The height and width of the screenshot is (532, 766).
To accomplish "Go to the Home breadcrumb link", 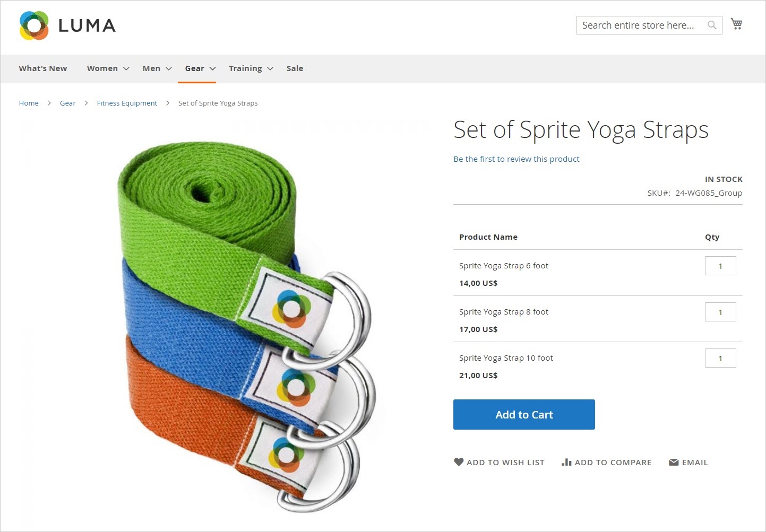I will 29,103.
